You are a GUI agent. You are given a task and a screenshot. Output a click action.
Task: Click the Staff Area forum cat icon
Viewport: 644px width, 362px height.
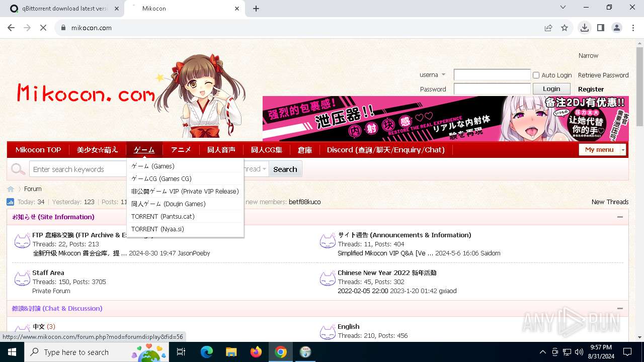(x=22, y=279)
